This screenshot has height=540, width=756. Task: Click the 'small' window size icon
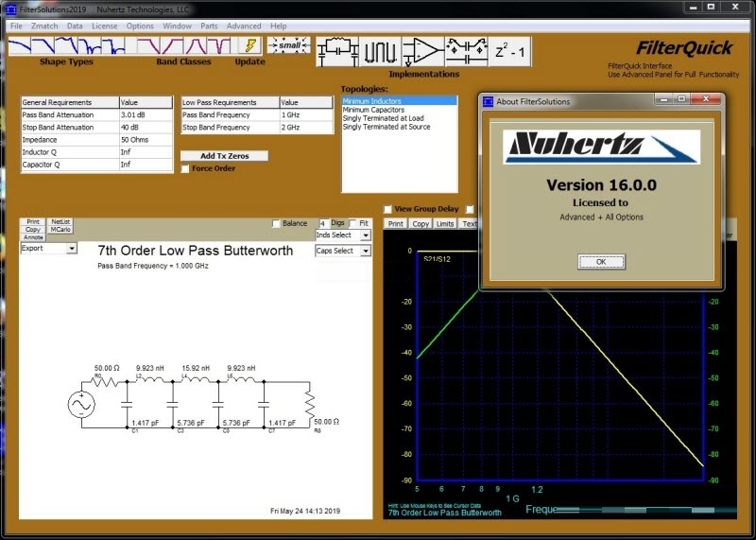(289, 45)
